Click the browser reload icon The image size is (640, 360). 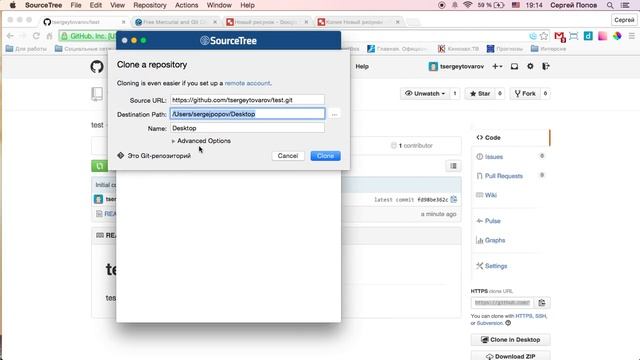[x=36, y=36]
